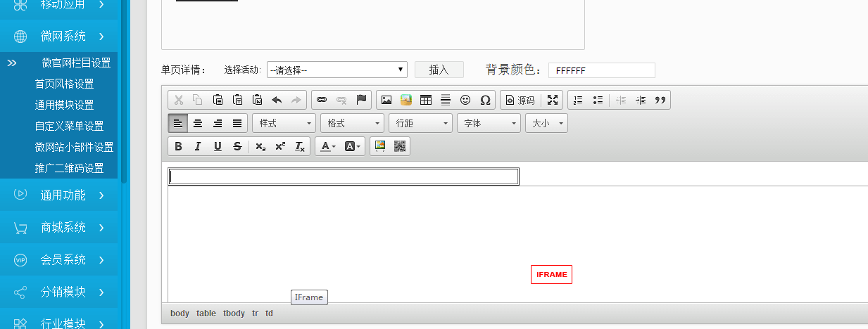Click the insert link icon
868x329 pixels.
[x=322, y=100]
